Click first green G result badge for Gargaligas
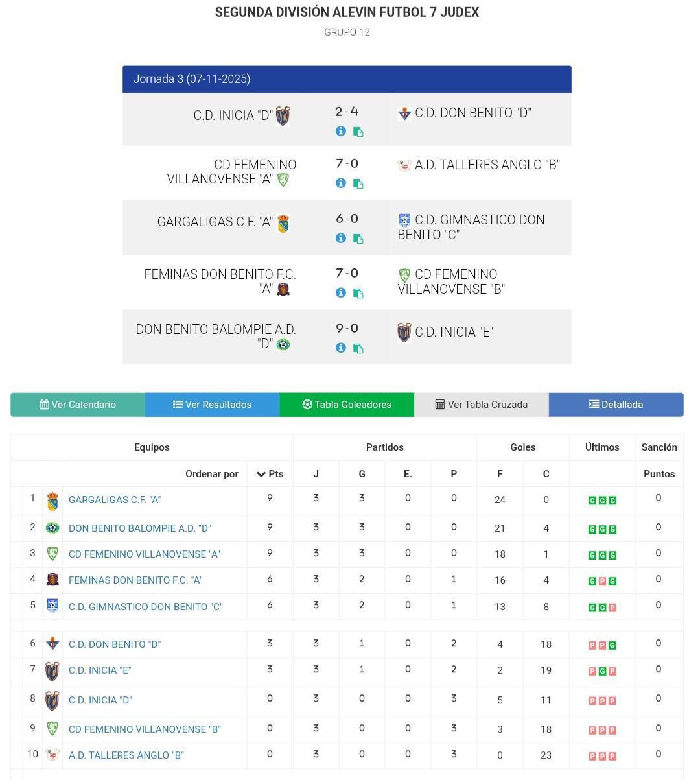700x780 pixels. point(592,501)
